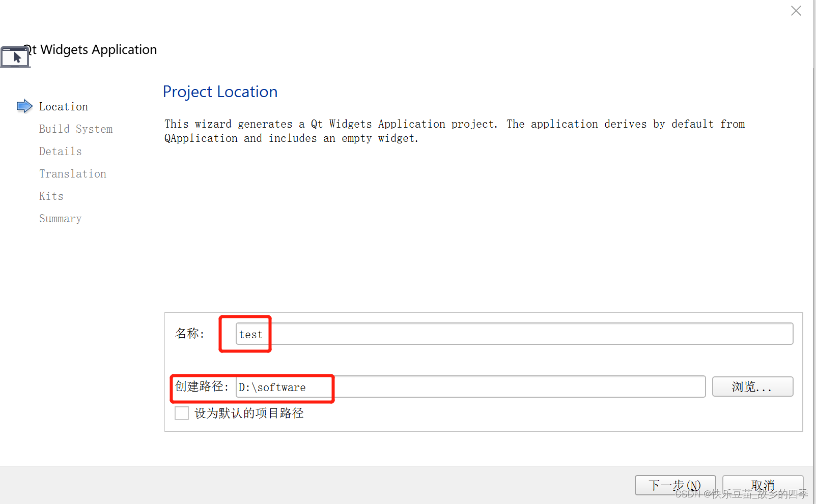Click 下一步(N) to continue
816x504 pixels.
(675, 485)
